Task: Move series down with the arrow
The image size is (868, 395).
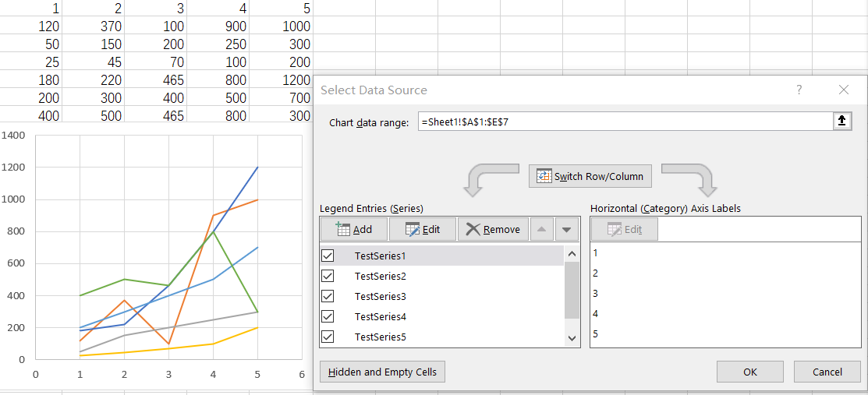Action: pos(567,229)
